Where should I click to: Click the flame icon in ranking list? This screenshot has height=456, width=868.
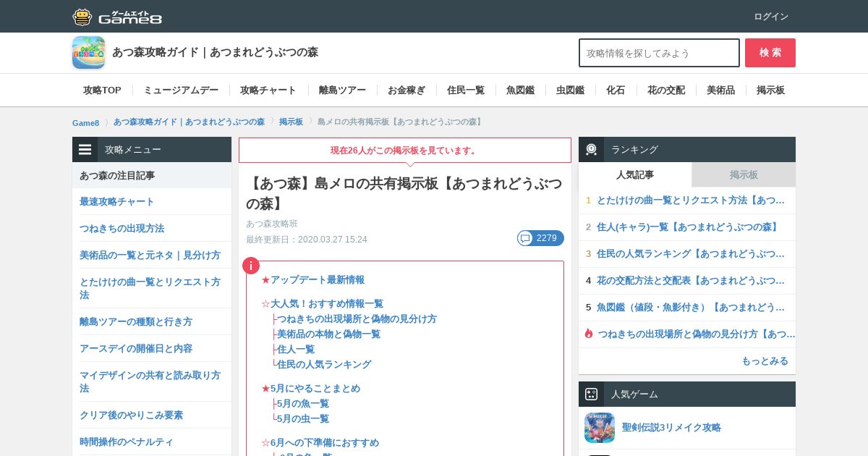coord(589,334)
